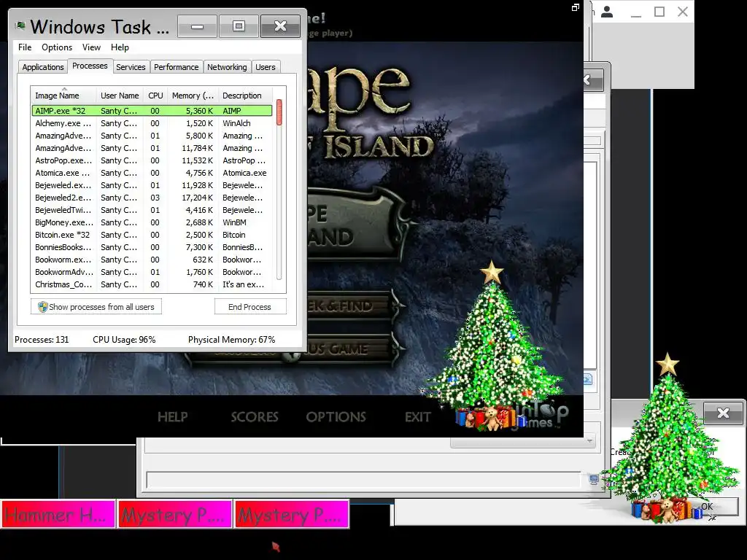This screenshot has width=747, height=560.
Task: Click End Process button
Action: pyautogui.click(x=249, y=307)
